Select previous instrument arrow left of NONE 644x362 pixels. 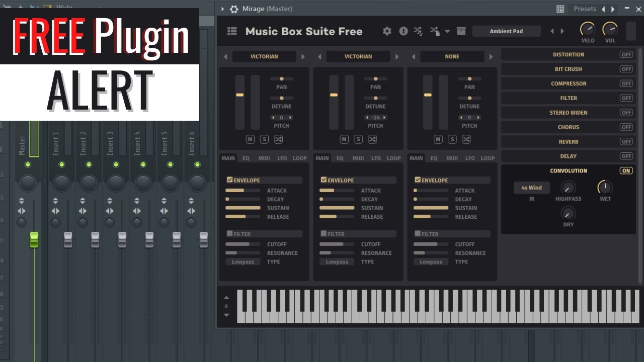coord(414,57)
